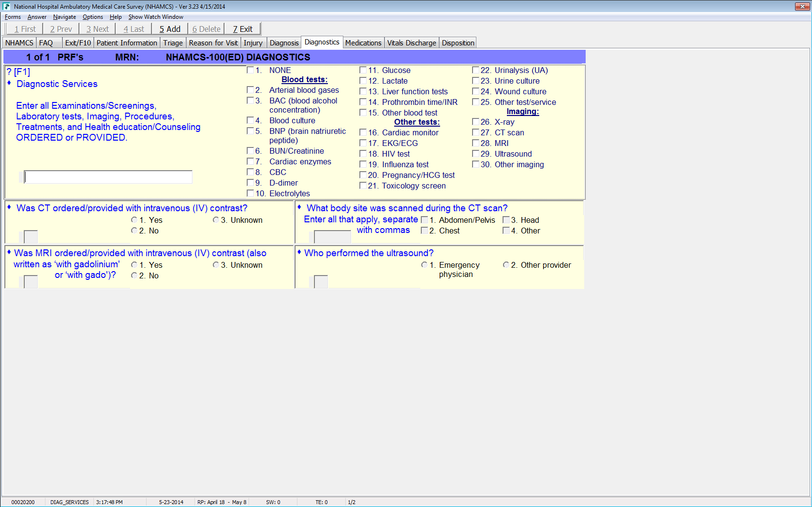Check Liver function tests

click(x=363, y=91)
